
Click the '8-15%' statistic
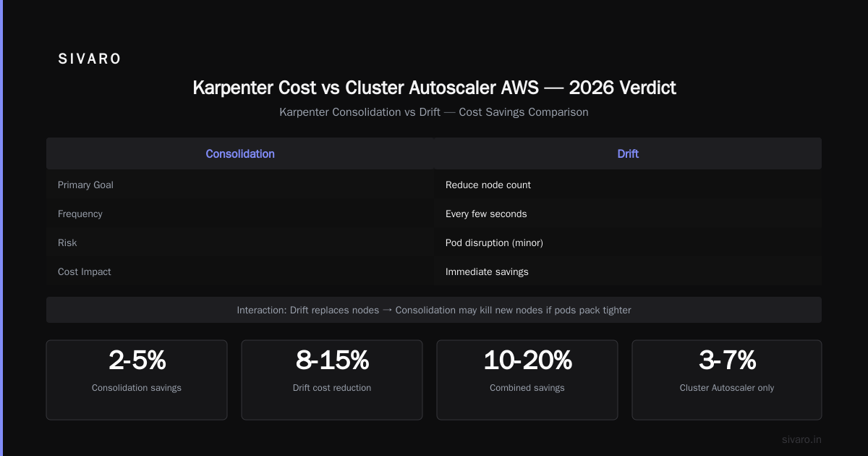tap(332, 360)
